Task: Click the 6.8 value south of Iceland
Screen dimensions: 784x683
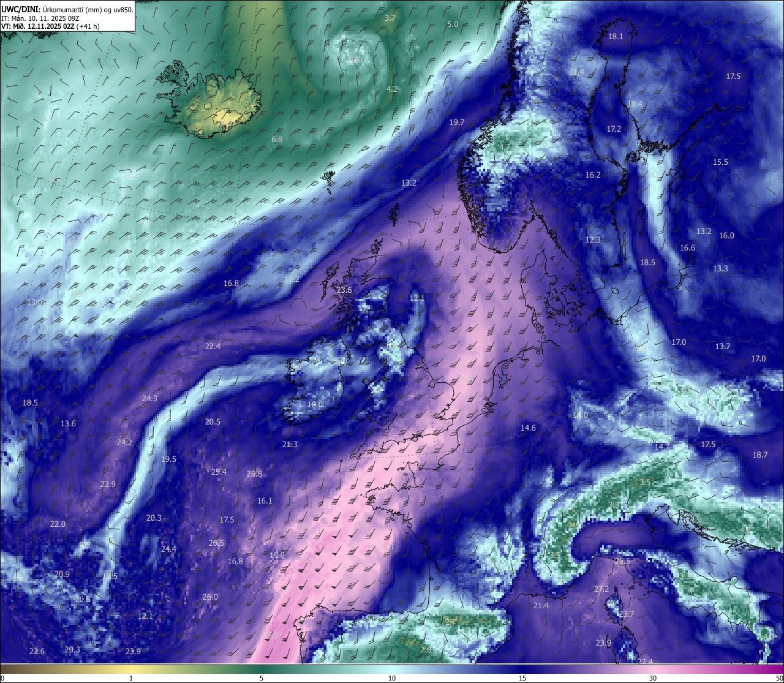Action: pos(277,139)
